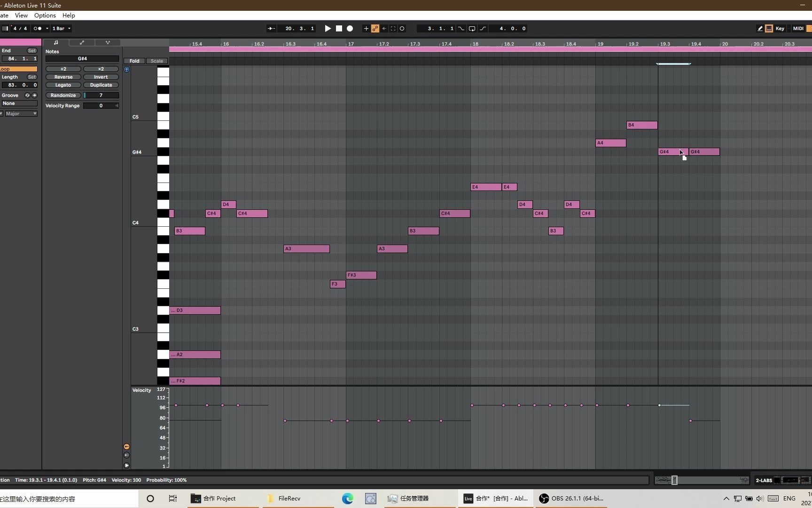812x508 pixels.
Task: Toggle the Computer MIDI Keyboard icon
Action: point(769,29)
